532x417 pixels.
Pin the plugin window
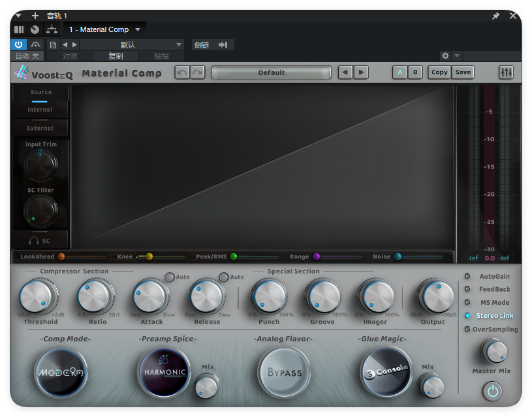pyautogui.click(x=495, y=16)
